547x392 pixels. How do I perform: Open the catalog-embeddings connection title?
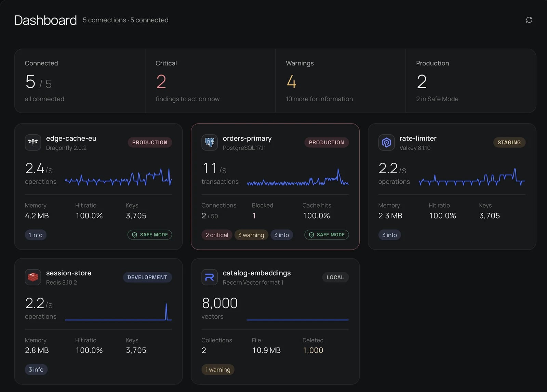257,273
